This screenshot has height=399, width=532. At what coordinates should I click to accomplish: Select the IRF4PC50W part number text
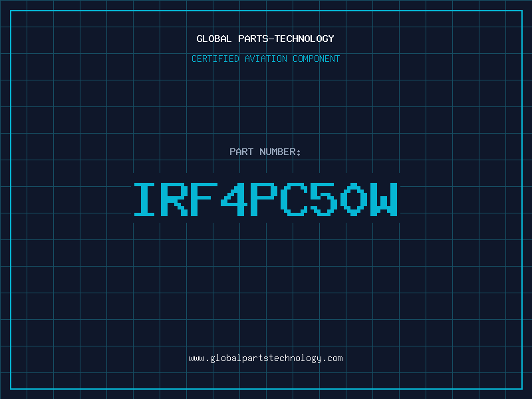pyautogui.click(x=265, y=199)
